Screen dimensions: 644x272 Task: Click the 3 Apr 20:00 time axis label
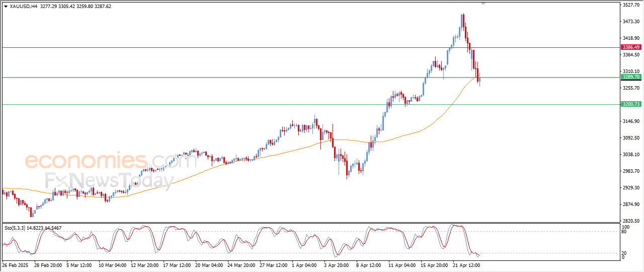337,264
